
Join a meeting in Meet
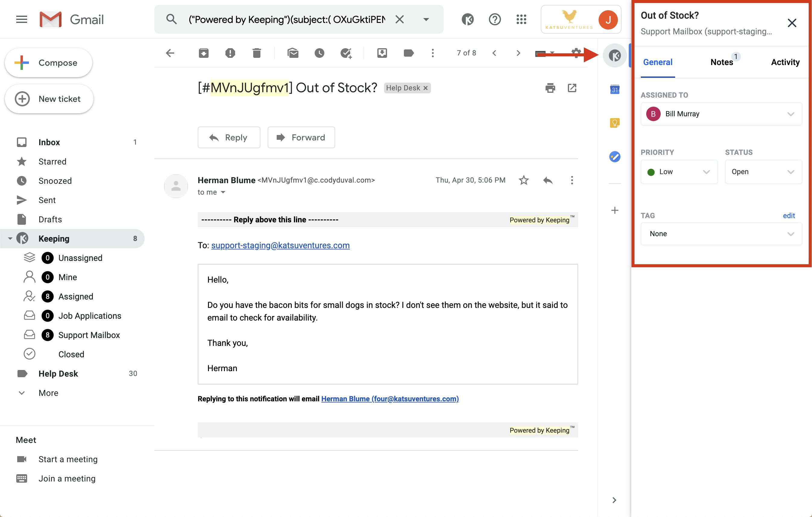[x=67, y=478]
